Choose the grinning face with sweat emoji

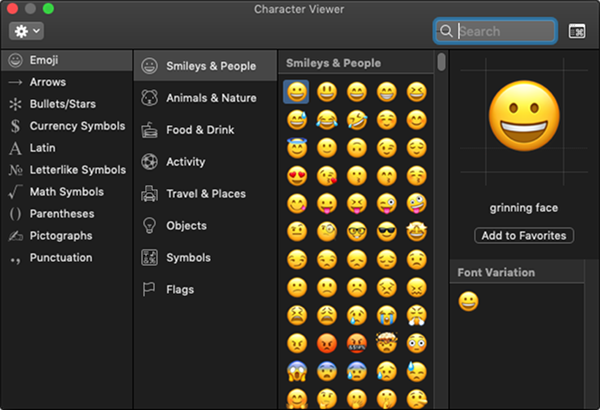pyautogui.click(x=297, y=120)
